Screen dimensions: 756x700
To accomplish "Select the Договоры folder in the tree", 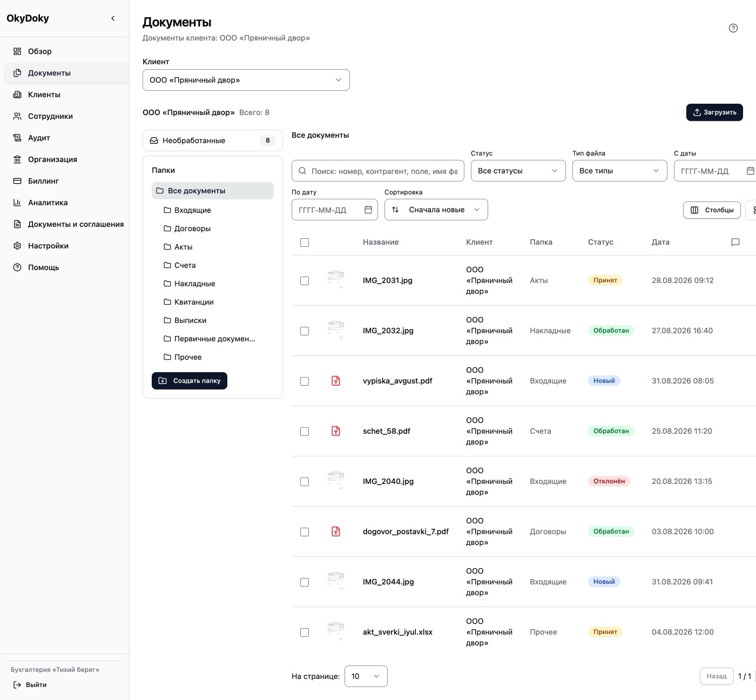I will (213, 228).
